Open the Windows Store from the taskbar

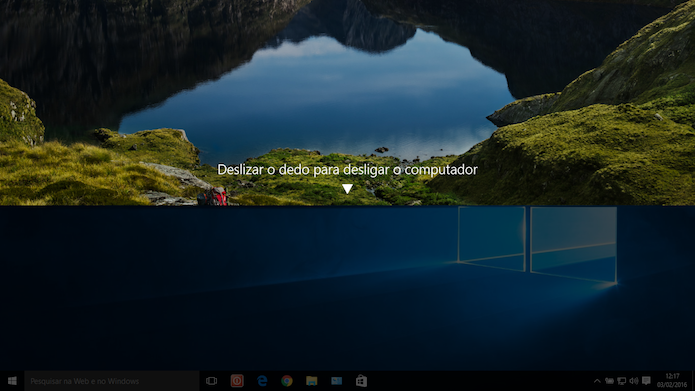361,381
